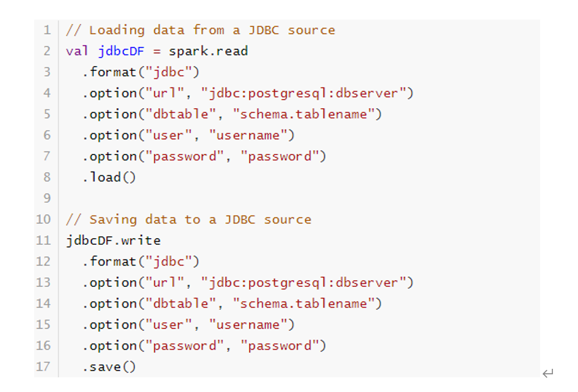Click the .load() call on line 8

[109, 178]
